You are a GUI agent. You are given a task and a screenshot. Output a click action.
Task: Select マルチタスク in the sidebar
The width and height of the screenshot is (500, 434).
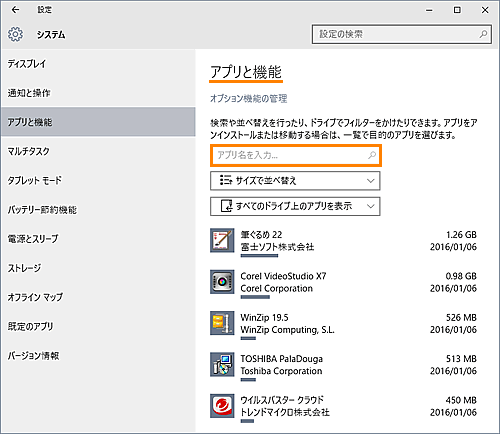tap(98, 151)
